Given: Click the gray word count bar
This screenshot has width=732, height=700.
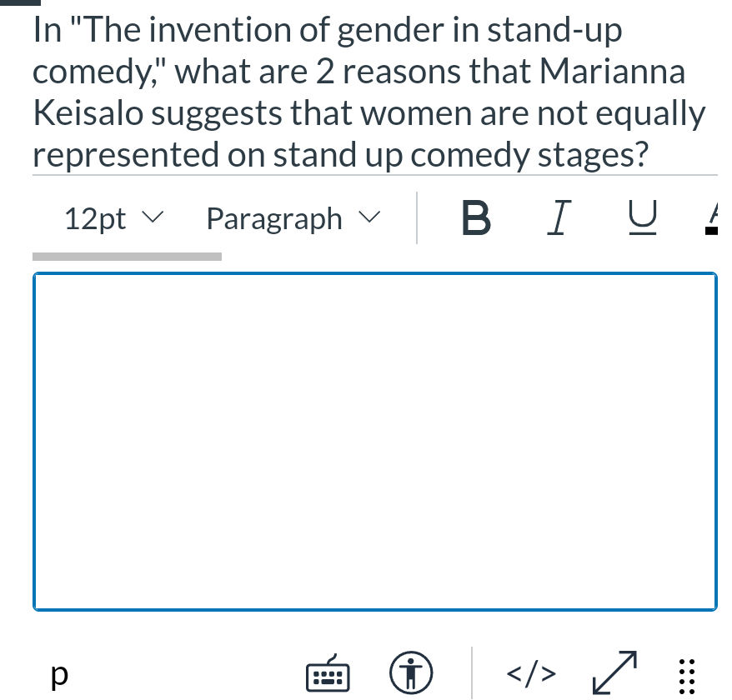Looking at the screenshot, I should (127, 256).
